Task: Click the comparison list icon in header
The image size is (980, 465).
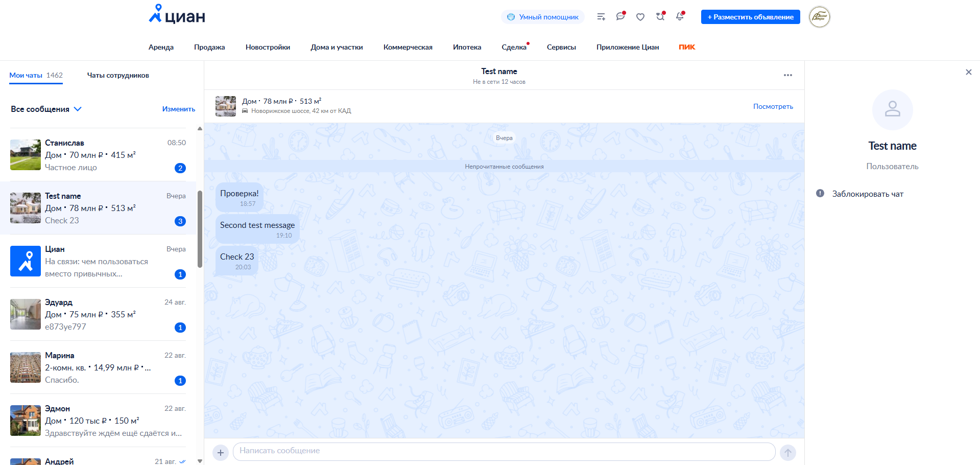Action: pos(601,17)
